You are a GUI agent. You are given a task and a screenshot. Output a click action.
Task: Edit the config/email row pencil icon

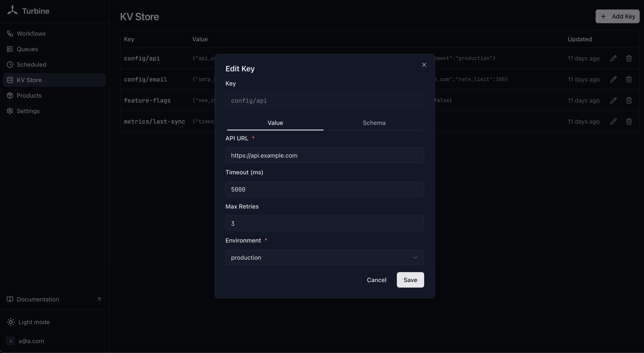click(613, 80)
